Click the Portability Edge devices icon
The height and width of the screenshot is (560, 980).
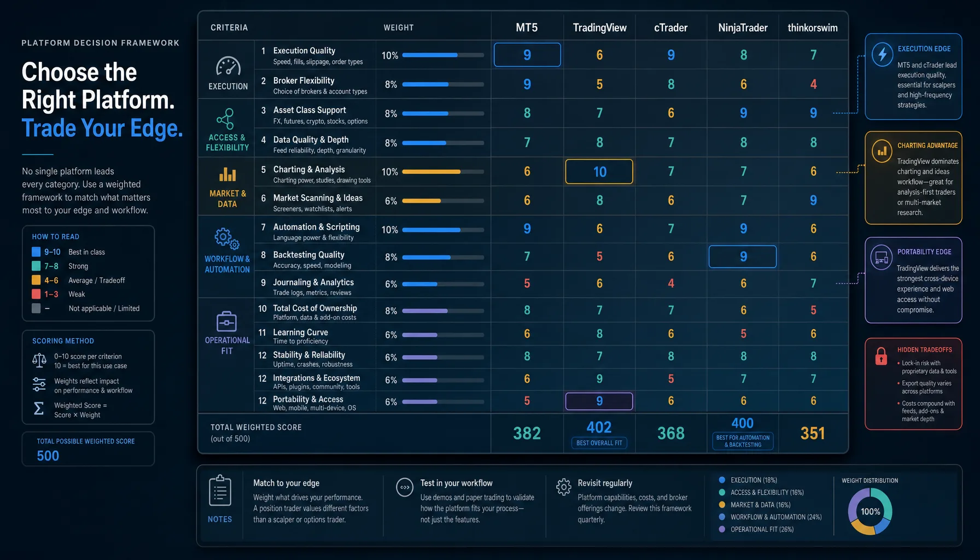tap(882, 257)
